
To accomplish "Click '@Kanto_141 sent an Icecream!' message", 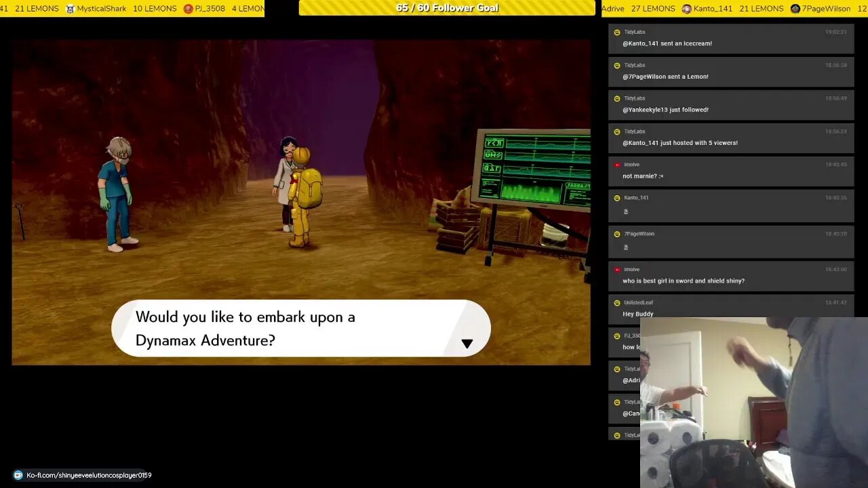I will click(667, 43).
